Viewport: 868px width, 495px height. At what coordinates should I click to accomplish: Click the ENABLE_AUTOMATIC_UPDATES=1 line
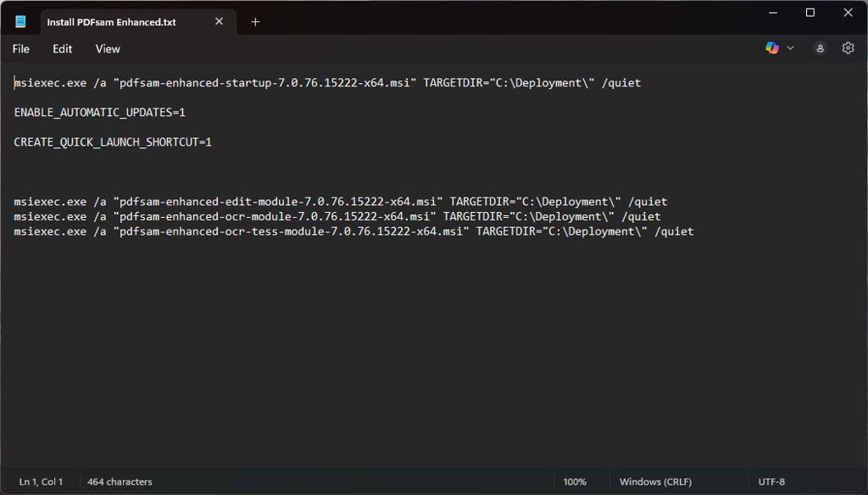tap(100, 113)
